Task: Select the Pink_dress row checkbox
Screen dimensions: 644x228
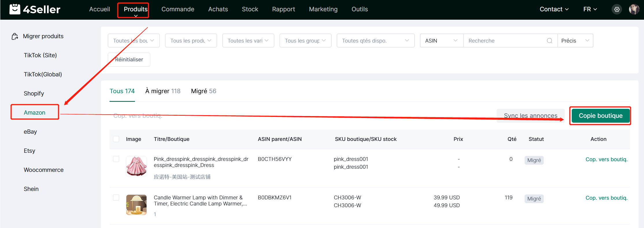Action: 116,159
